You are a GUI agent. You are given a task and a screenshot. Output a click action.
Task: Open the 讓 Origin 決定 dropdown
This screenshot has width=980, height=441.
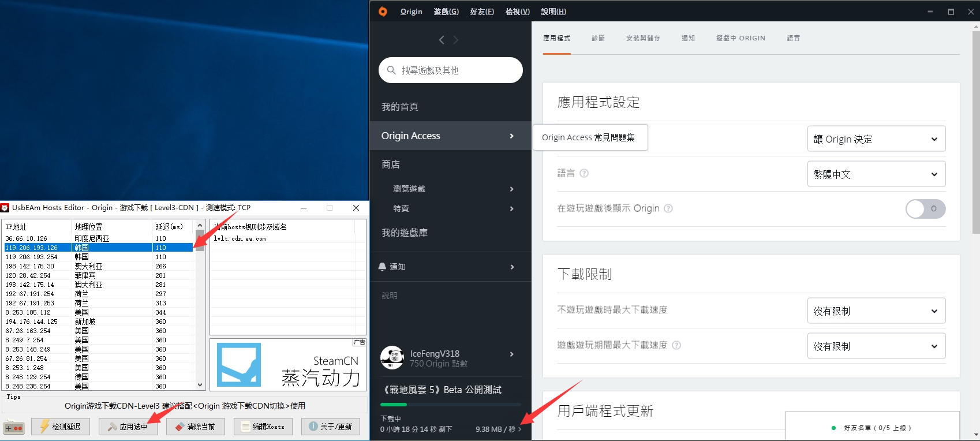[x=876, y=139]
